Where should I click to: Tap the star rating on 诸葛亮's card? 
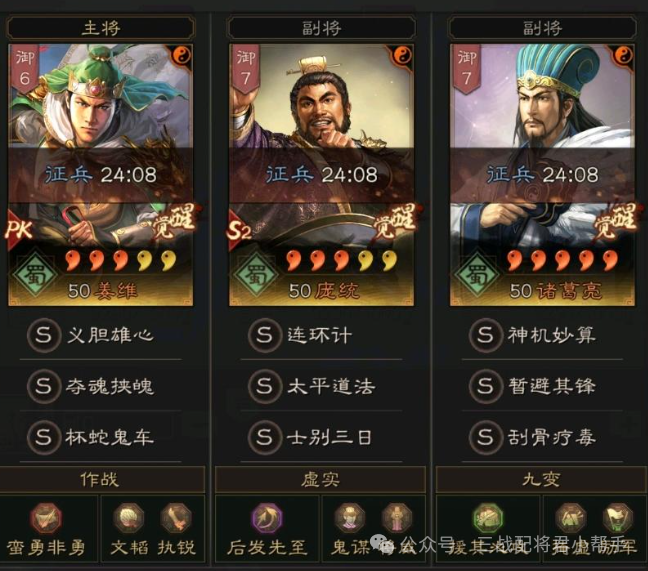[562, 261]
